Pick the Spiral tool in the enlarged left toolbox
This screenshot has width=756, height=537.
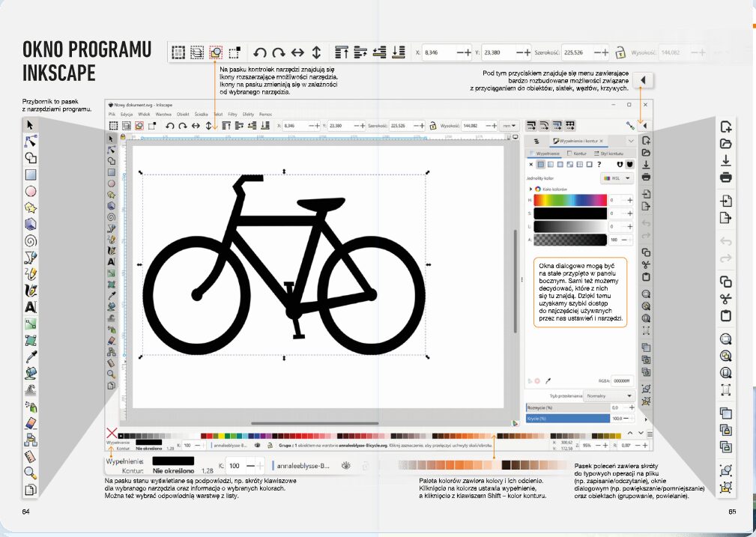[31, 240]
